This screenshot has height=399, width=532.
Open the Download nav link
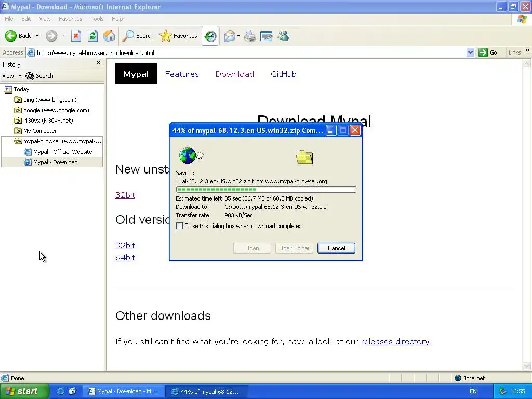pyautogui.click(x=235, y=74)
